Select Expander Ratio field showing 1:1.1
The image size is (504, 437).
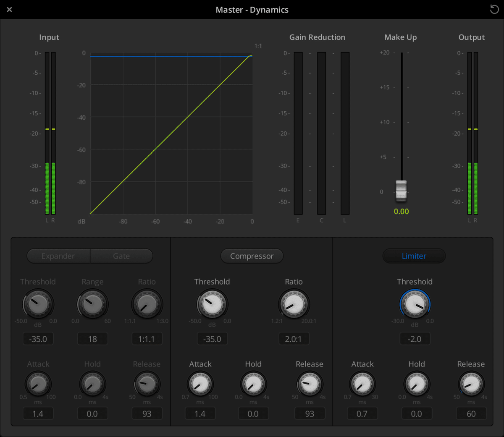147,339
